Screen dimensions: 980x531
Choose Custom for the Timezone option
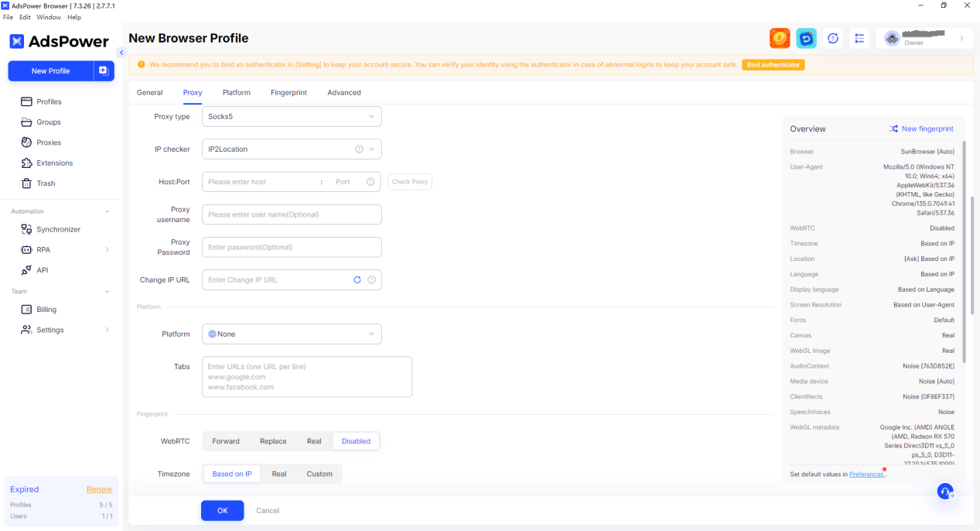[x=319, y=474]
